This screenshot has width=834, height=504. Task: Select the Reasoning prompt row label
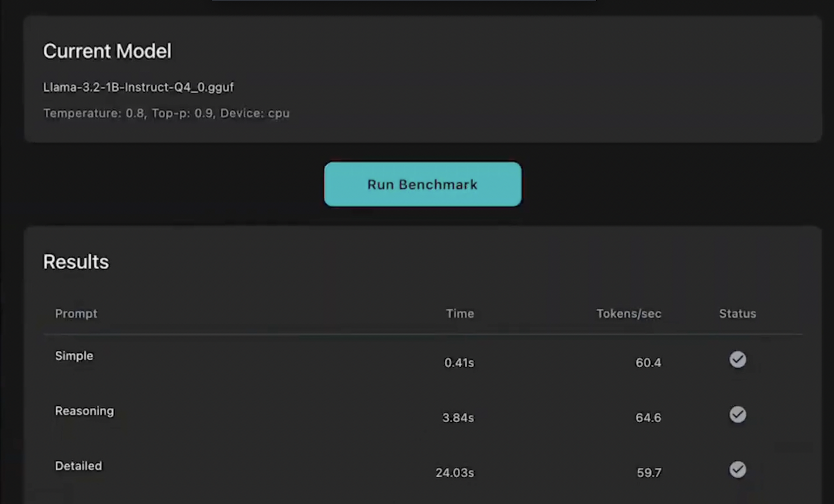coord(84,411)
